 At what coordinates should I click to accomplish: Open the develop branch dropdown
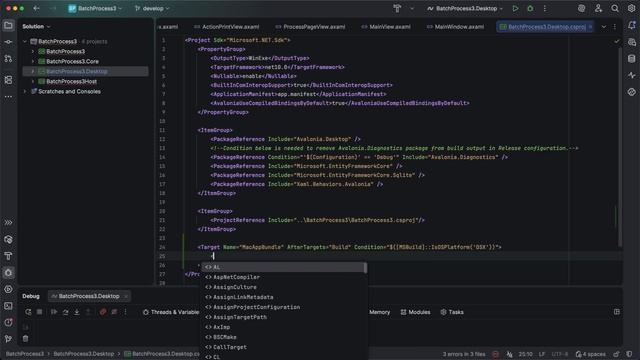[x=152, y=8]
